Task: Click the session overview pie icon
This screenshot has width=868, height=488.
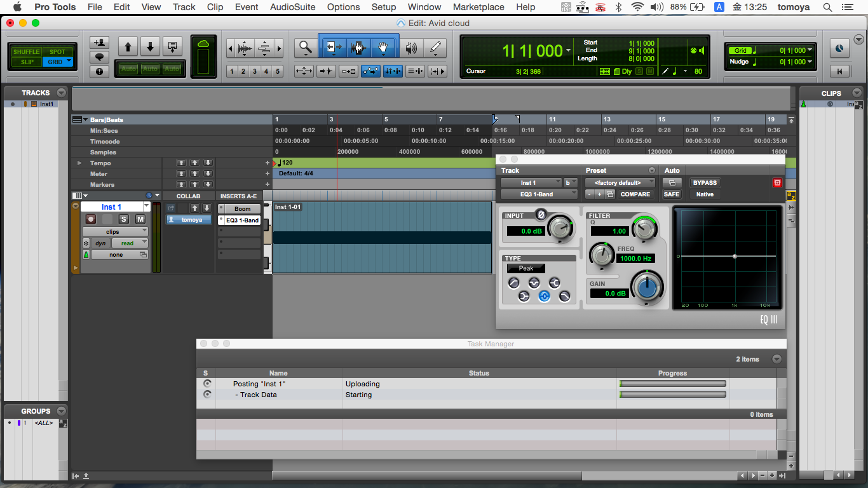Action: click(x=840, y=48)
